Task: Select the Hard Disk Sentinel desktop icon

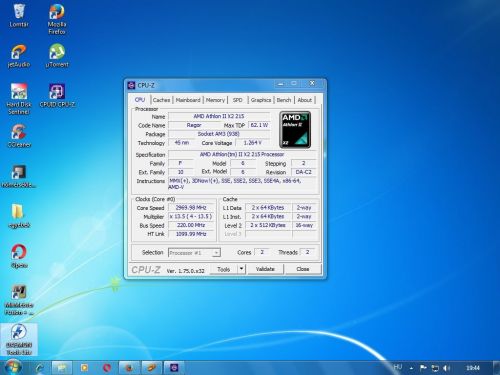Action: [19, 99]
